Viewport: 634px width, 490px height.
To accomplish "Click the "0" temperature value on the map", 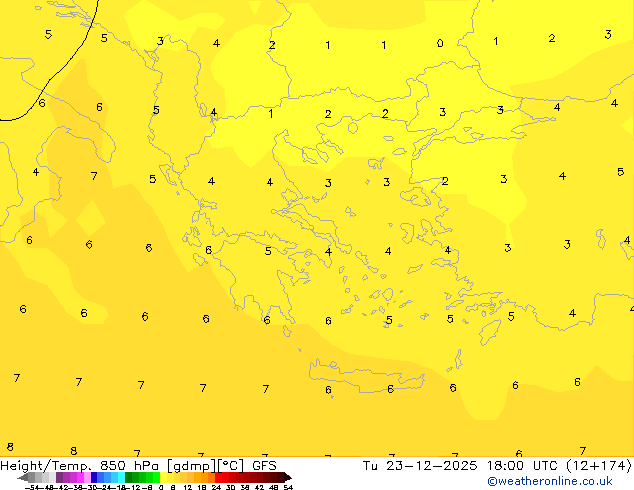I will pyautogui.click(x=440, y=43).
